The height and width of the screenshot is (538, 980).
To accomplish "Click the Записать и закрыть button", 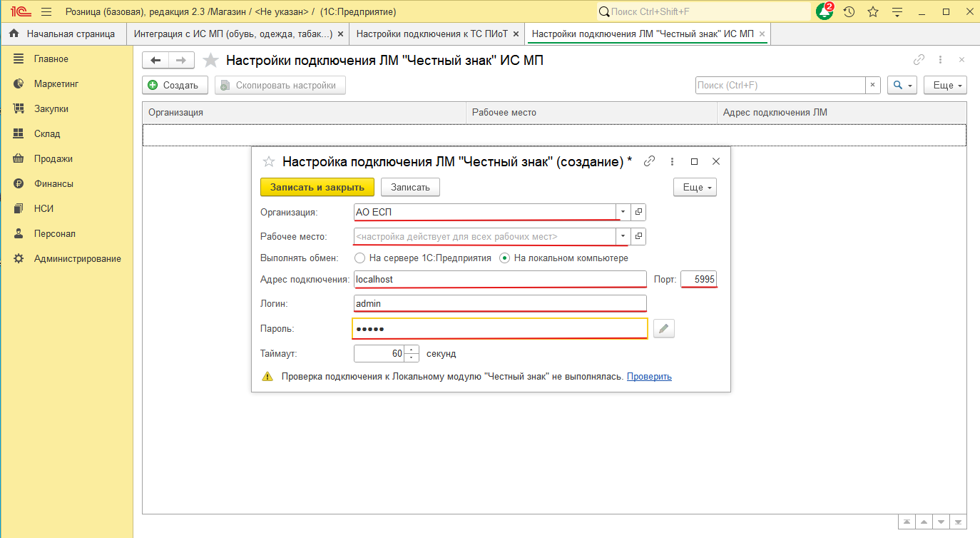I will tap(317, 187).
